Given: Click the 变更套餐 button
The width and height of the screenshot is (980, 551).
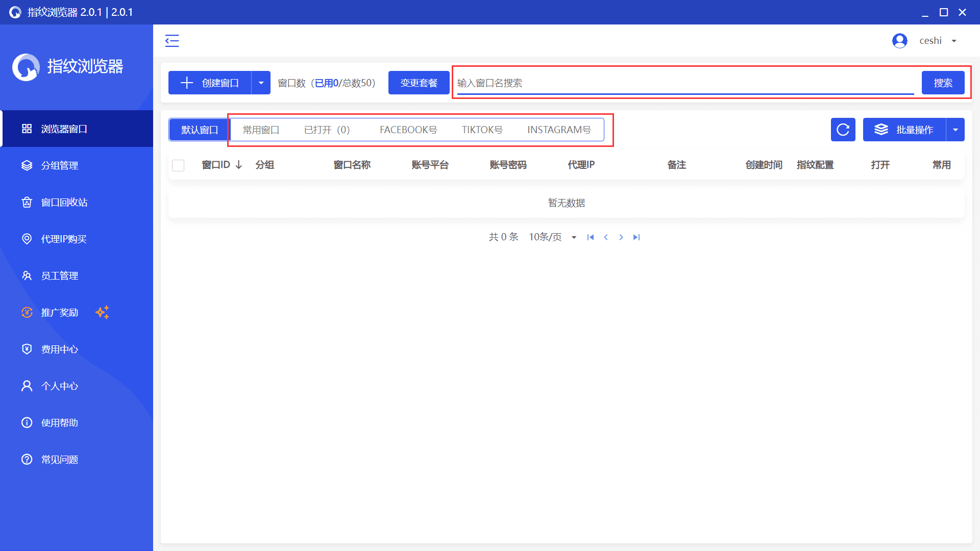Looking at the screenshot, I should (419, 82).
